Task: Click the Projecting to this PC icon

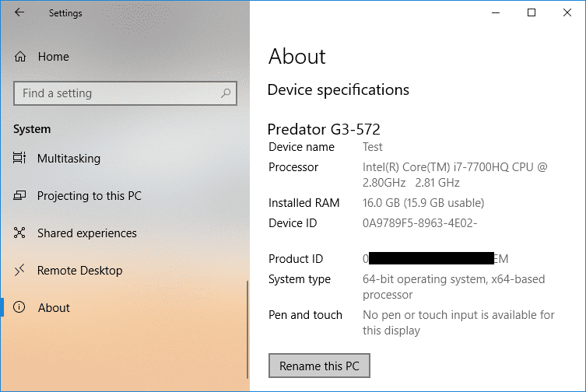Action: point(19,195)
